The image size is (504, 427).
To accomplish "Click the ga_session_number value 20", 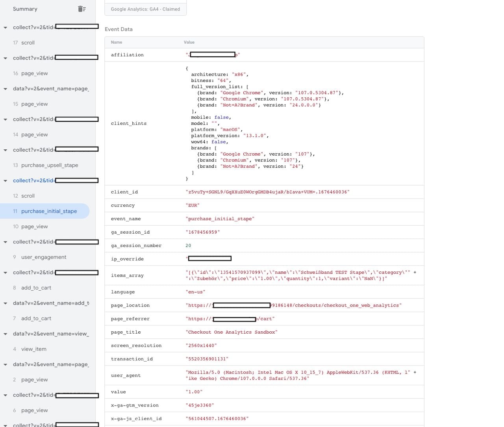I will [x=188, y=245].
